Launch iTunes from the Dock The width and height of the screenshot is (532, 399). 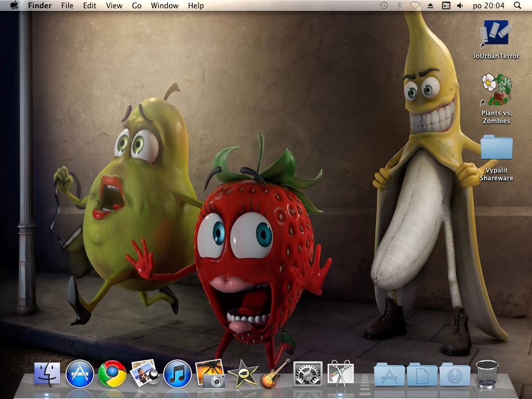click(177, 374)
